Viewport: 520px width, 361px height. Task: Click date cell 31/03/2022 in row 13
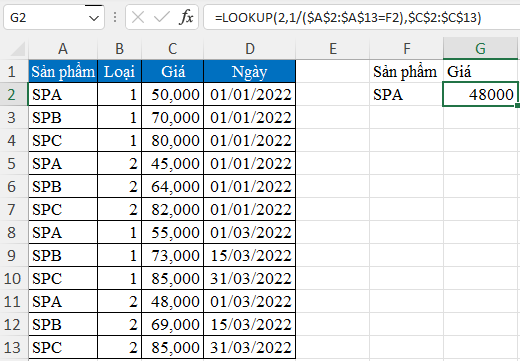click(x=250, y=347)
